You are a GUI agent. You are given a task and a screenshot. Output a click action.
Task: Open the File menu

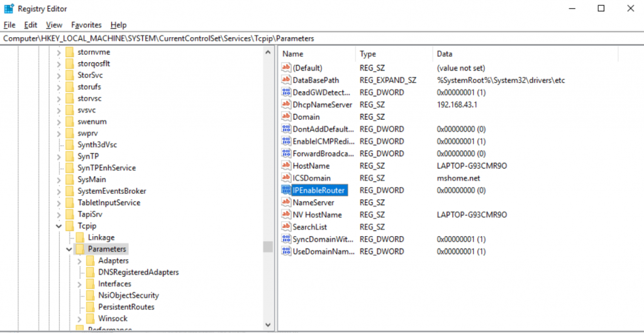pyautogui.click(x=9, y=25)
